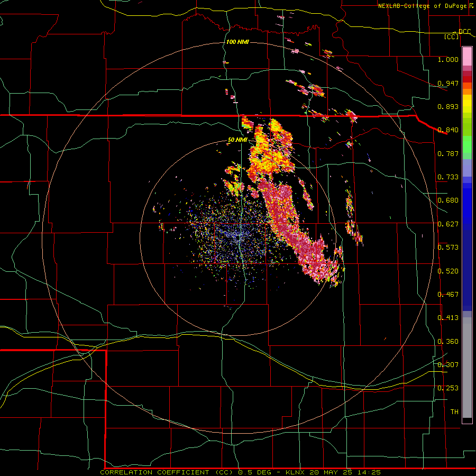Click the 0.947 color scale label

[448, 83]
